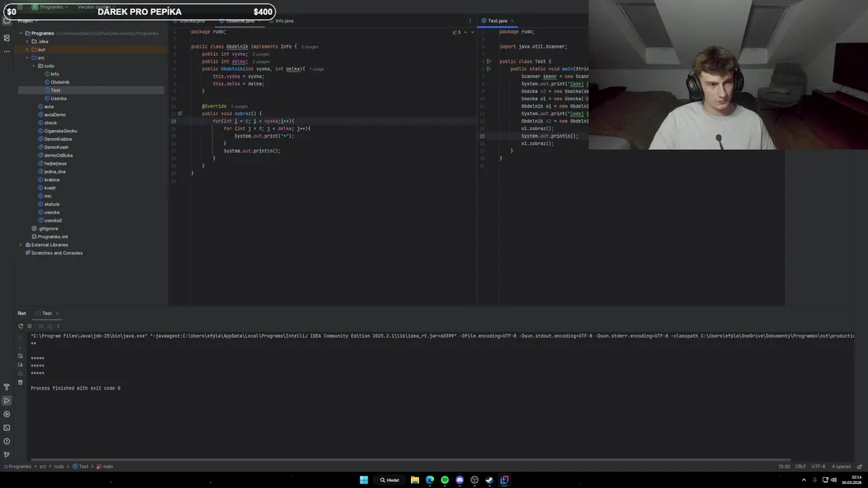Open the More tool windows ellipsis
The image size is (868, 488).
[x=7, y=52]
